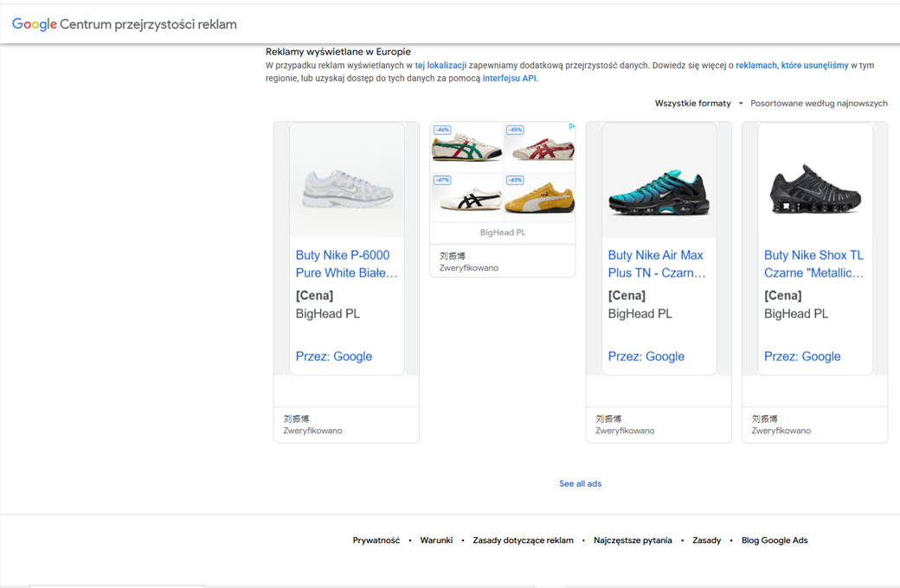Click the Google logo in the header
This screenshot has width=900, height=588.
(x=35, y=24)
